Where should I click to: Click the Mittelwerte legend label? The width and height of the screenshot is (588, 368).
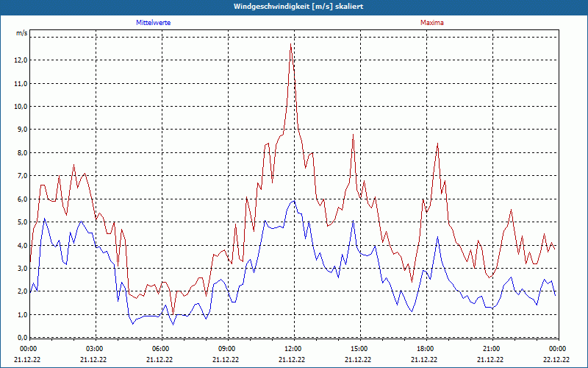(153, 23)
